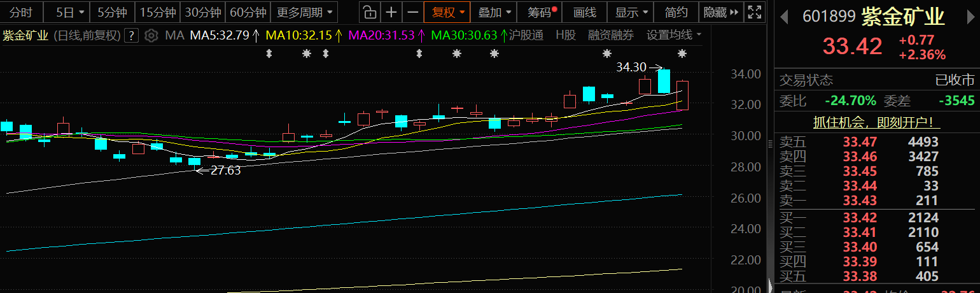This screenshot has width=980, height=293.
Task: Toggle the 隐藏 panel button
Action: pyautogui.click(x=721, y=12)
